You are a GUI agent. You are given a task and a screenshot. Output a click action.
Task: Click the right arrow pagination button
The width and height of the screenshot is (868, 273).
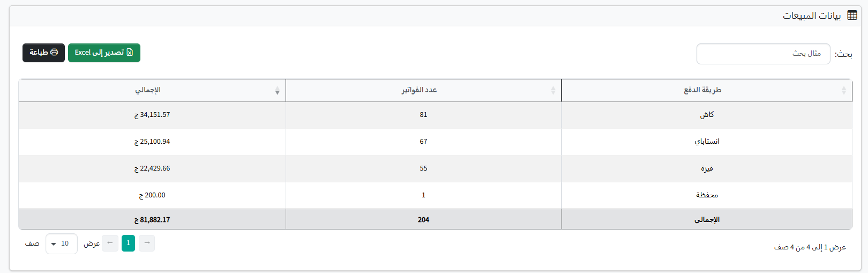(x=147, y=243)
